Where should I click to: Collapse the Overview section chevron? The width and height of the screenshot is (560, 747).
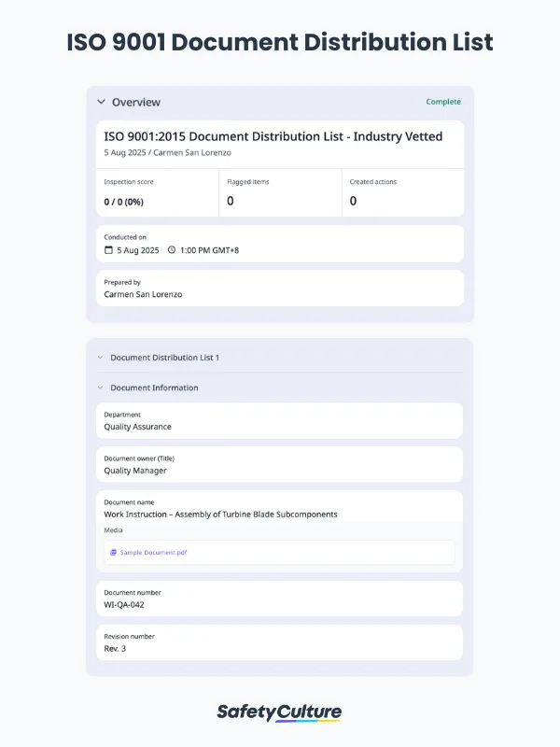point(101,102)
